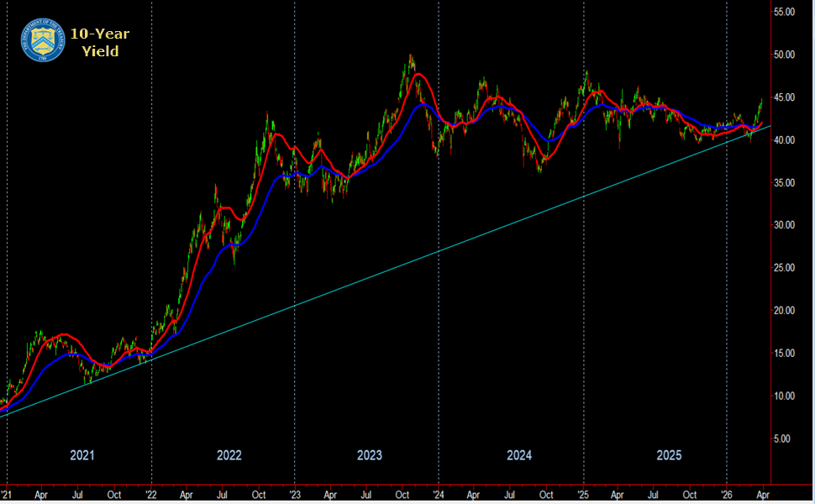Click the Jul label on the date axis
This screenshot has width=815, height=504.
point(76,496)
